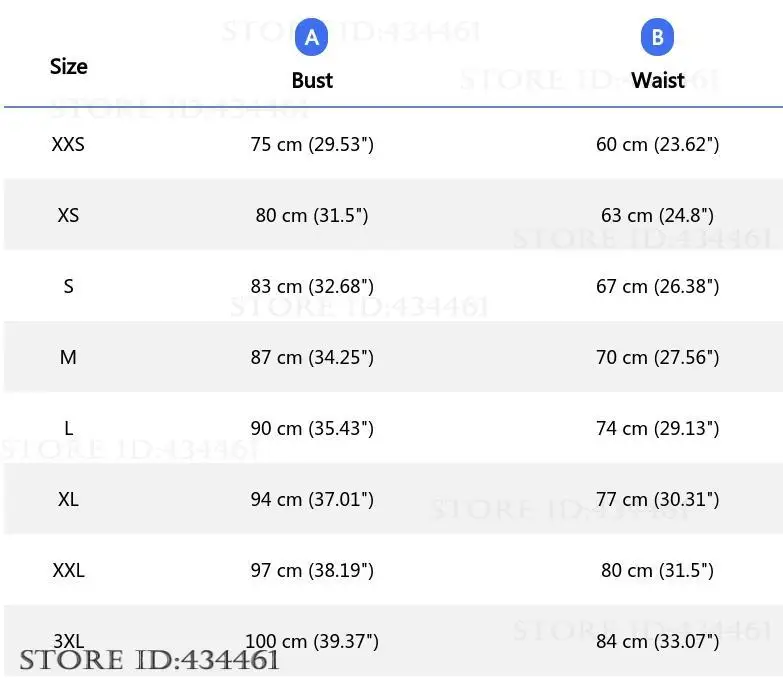
Task: Click the blue A circle icon
Action: point(312,38)
